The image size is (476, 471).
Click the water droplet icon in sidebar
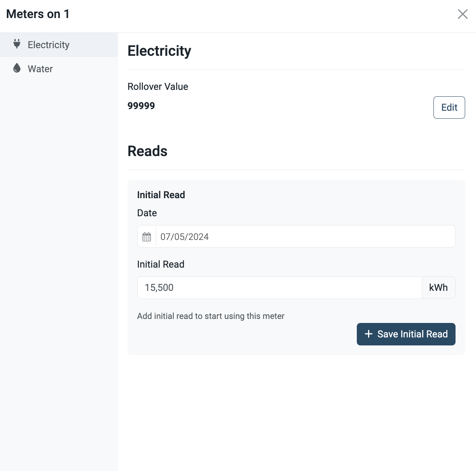pyautogui.click(x=17, y=68)
